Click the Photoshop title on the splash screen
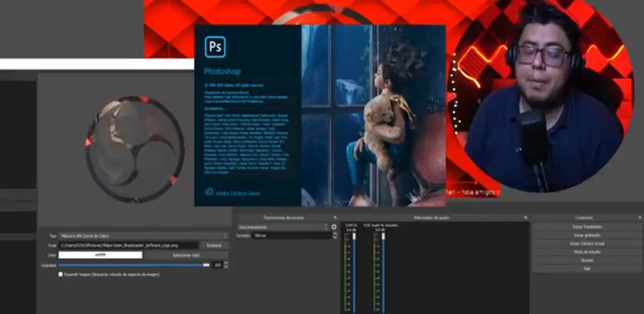Viewport: 644px width, 314px height. [x=222, y=72]
